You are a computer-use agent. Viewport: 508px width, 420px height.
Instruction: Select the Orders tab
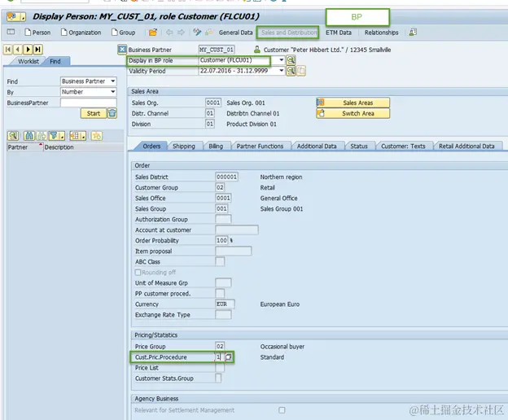[x=151, y=146]
